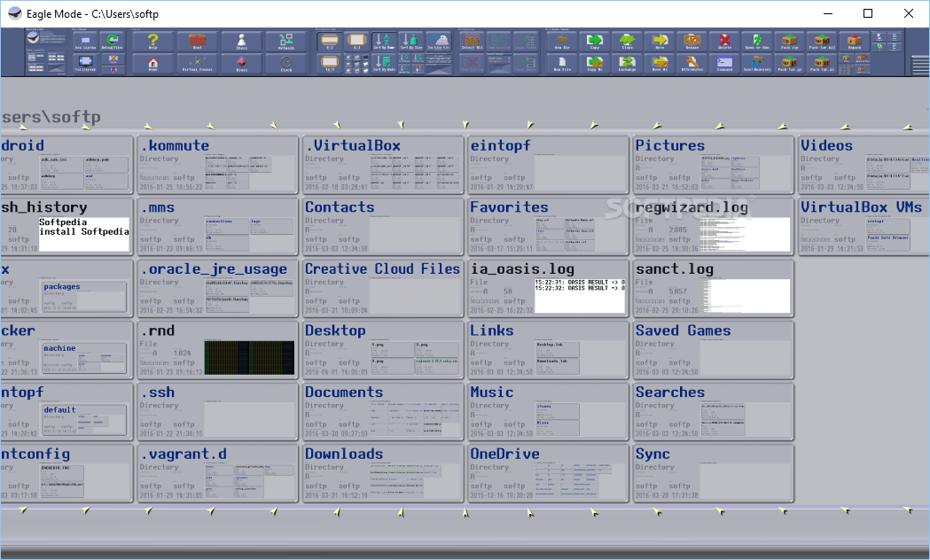The height and width of the screenshot is (560, 930).
Task: Click the .oracle_jre_usage folder name
Action: [x=214, y=269]
